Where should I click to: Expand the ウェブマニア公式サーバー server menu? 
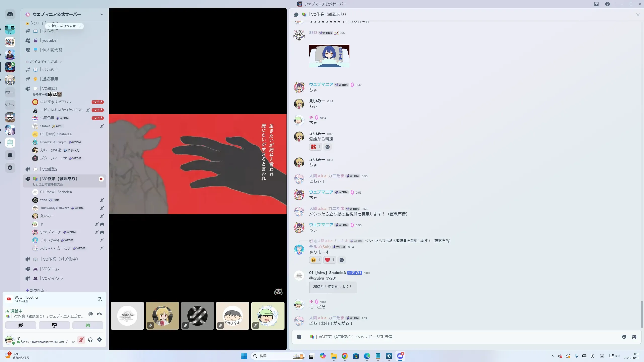pyautogui.click(x=102, y=14)
